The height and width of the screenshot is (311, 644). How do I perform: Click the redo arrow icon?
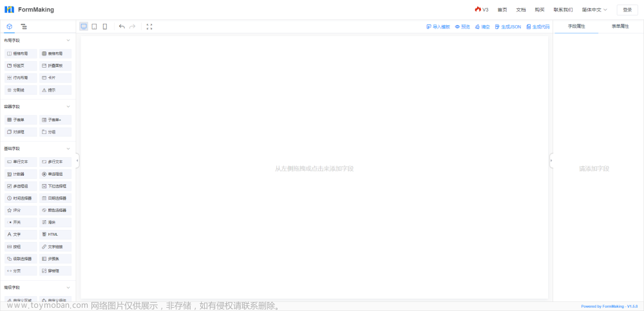[x=132, y=26]
